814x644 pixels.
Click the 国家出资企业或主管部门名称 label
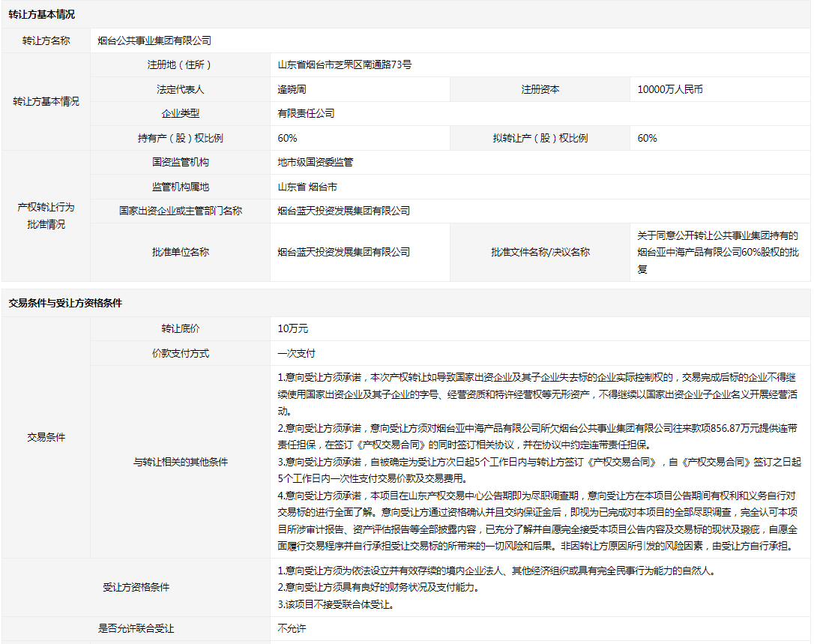(180, 211)
